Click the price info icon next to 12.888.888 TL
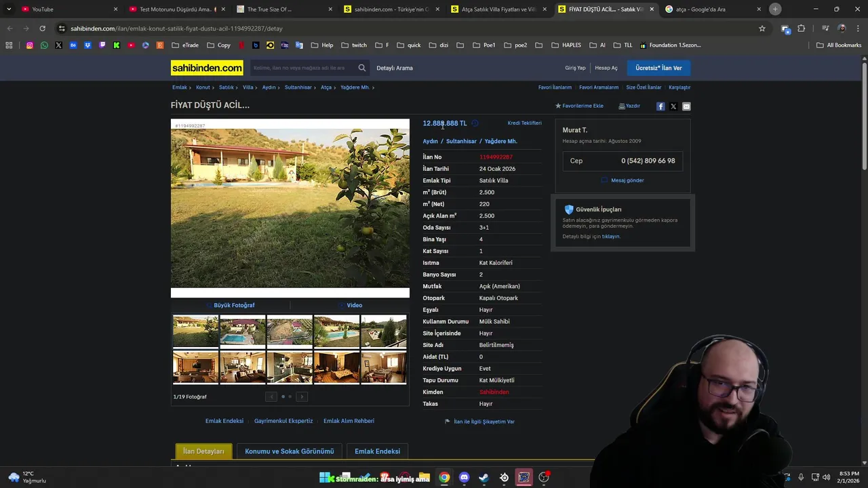Viewport: 868px width, 488px height. click(x=475, y=123)
